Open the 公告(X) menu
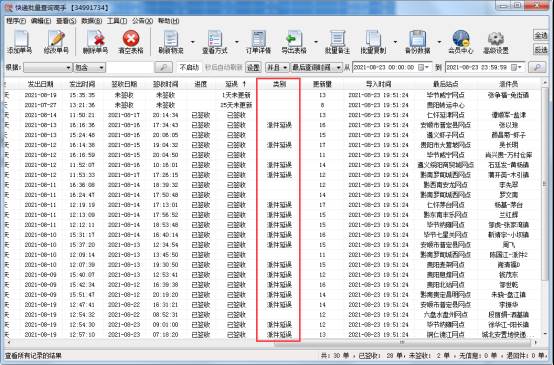Screen dimensions: 554x365 tap(142, 21)
